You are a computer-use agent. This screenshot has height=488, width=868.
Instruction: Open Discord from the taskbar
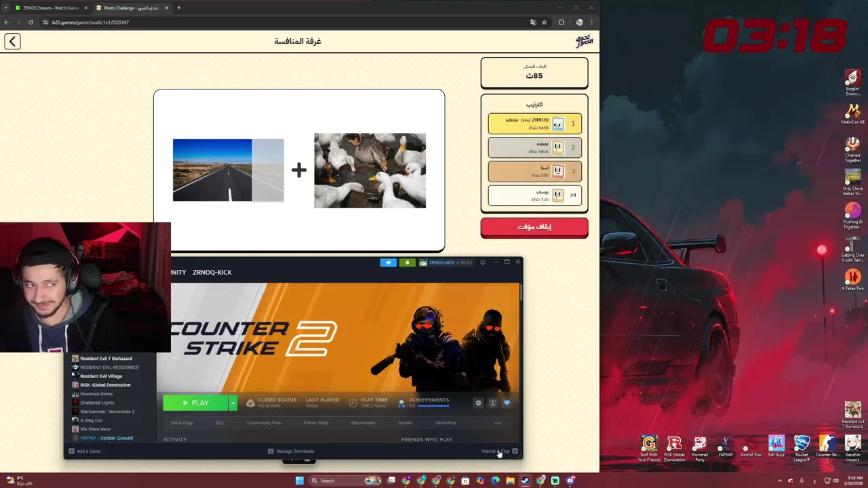pos(570,481)
